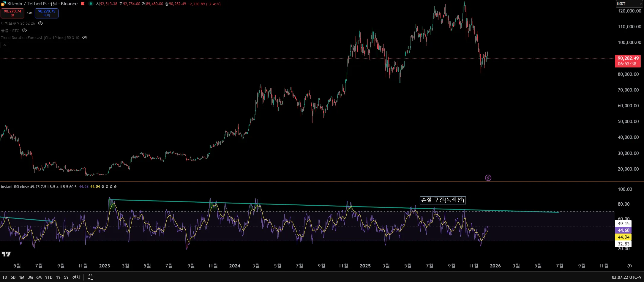Click the Instant RSI indicator title

(15, 187)
